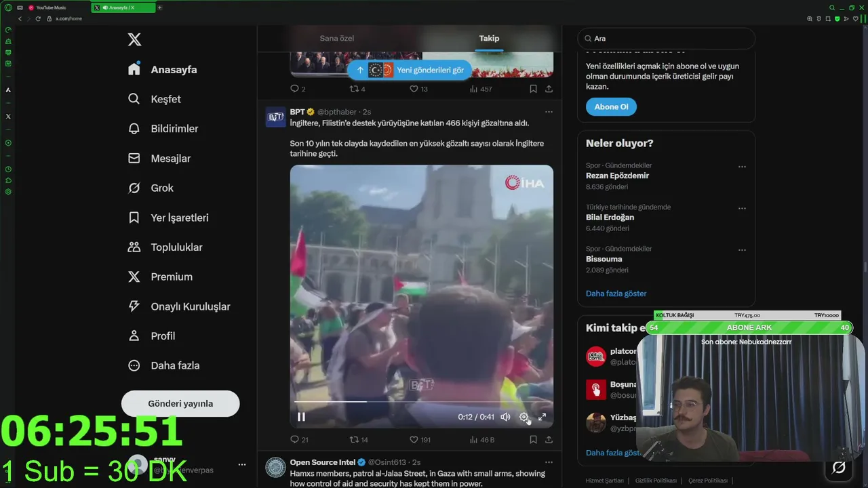The height and width of the screenshot is (488, 868).
Task: Open browser tab search icon
Action: coord(832,7)
